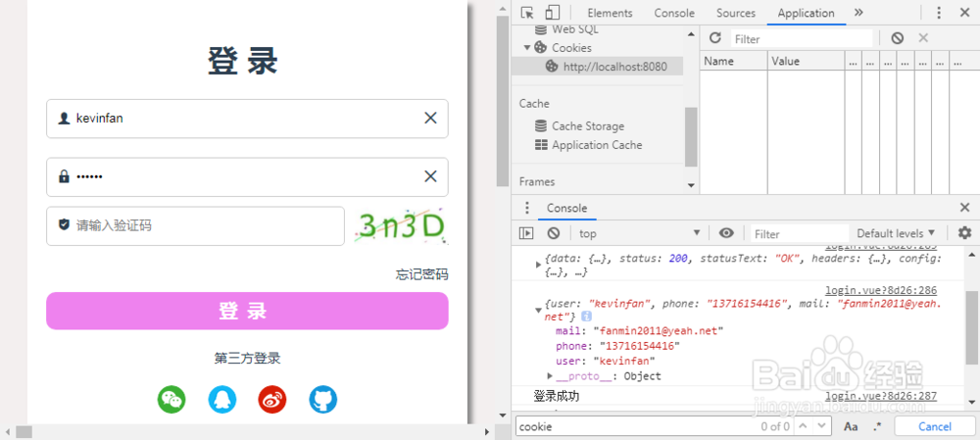The height and width of the screenshot is (440, 980).
Task: Refresh the cookies table
Action: coord(715,38)
